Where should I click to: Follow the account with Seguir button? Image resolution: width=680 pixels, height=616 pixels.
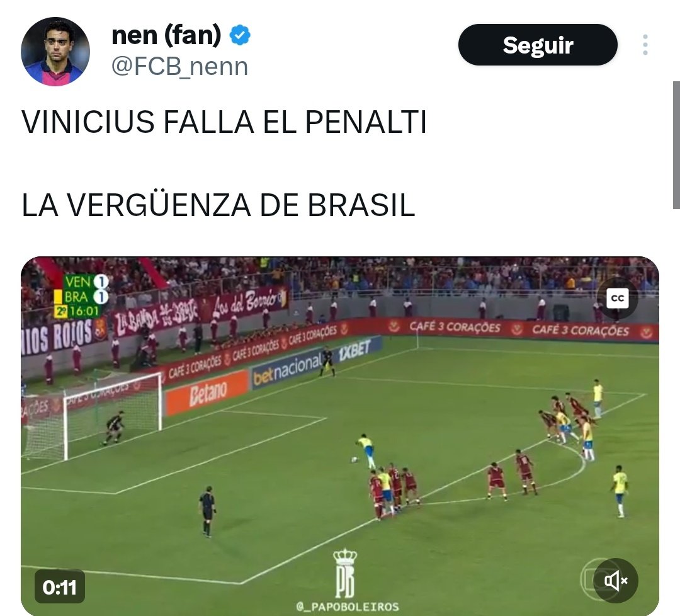[538, 45]
